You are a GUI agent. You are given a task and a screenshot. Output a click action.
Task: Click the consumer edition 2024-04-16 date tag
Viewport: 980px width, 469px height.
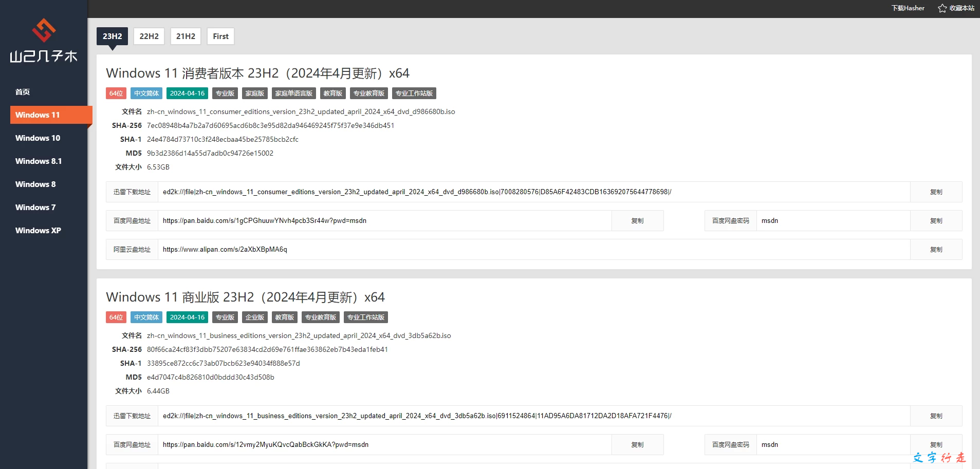(x=187, y=93)
